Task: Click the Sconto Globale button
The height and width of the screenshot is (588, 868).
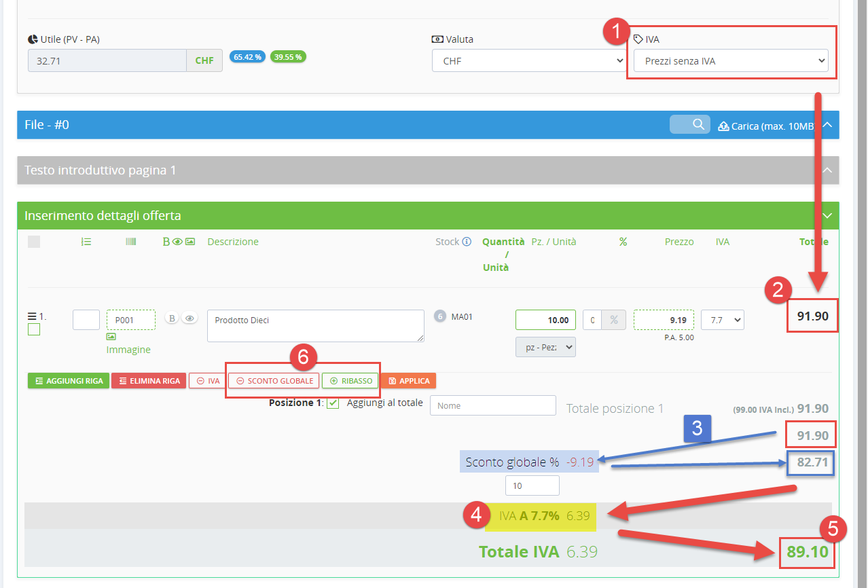Action: [274, 381]
